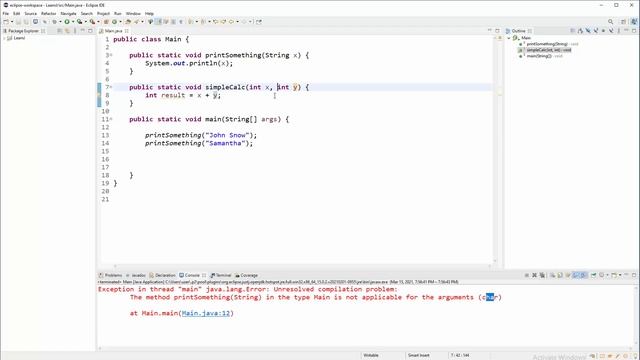Select simpleCalc(int, int) in the Outline

coord(549,50)
